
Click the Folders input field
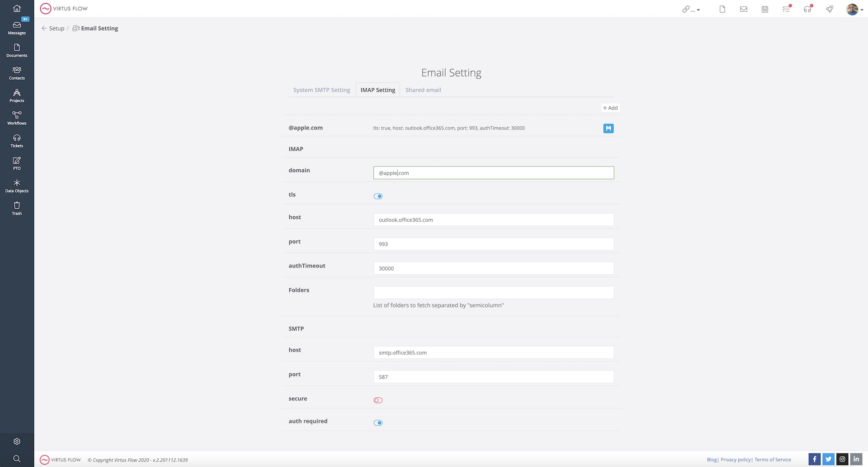(494, 292)
